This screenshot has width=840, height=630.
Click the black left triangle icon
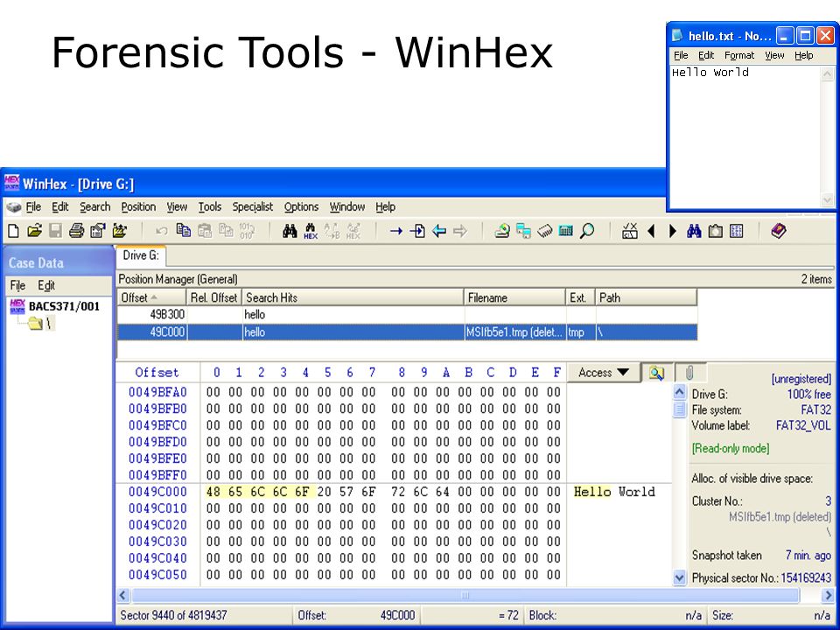[651, 231]
